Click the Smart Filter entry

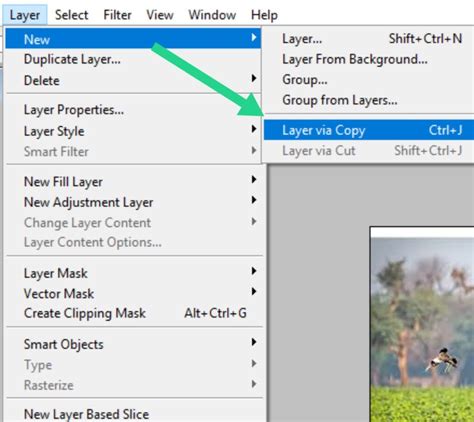click(x=133, y=152)
